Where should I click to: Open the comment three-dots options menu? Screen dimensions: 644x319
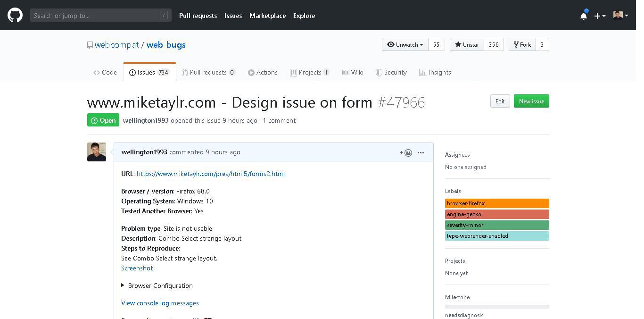(x=421, y=152)
